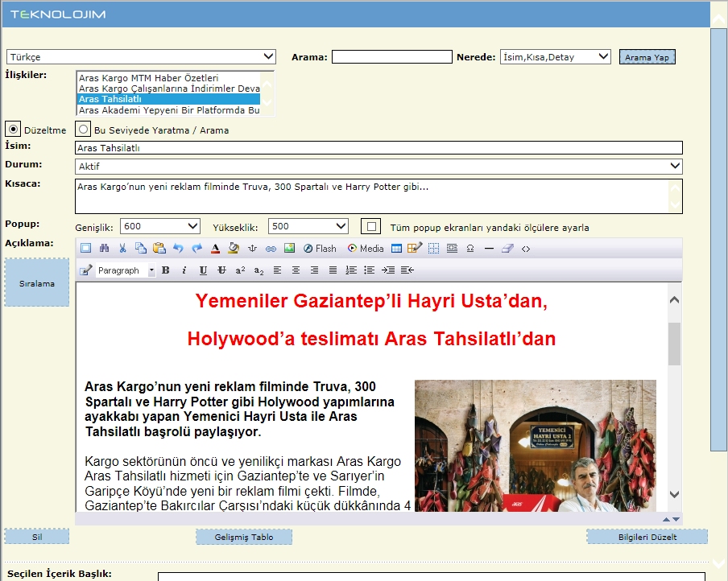This screenshot has height=581, width=728.
Task: Apply bold formatting
Action: point(166,270)
